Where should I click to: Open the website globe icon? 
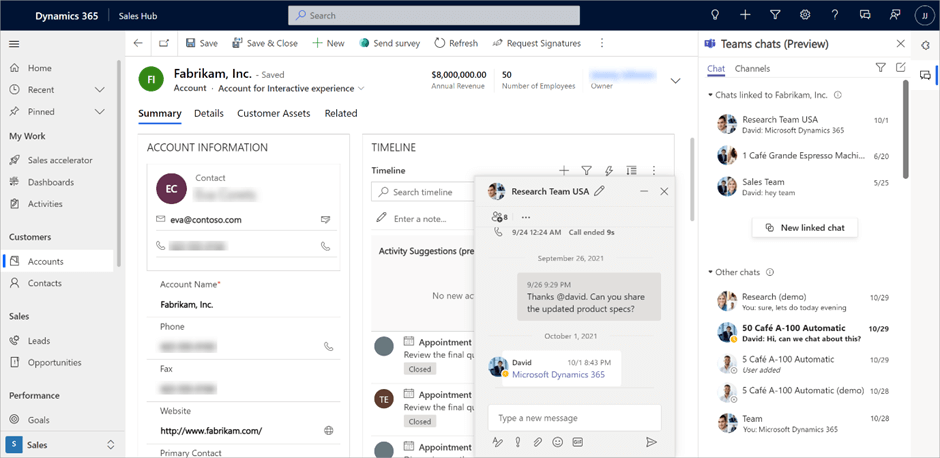pos(328,430)
